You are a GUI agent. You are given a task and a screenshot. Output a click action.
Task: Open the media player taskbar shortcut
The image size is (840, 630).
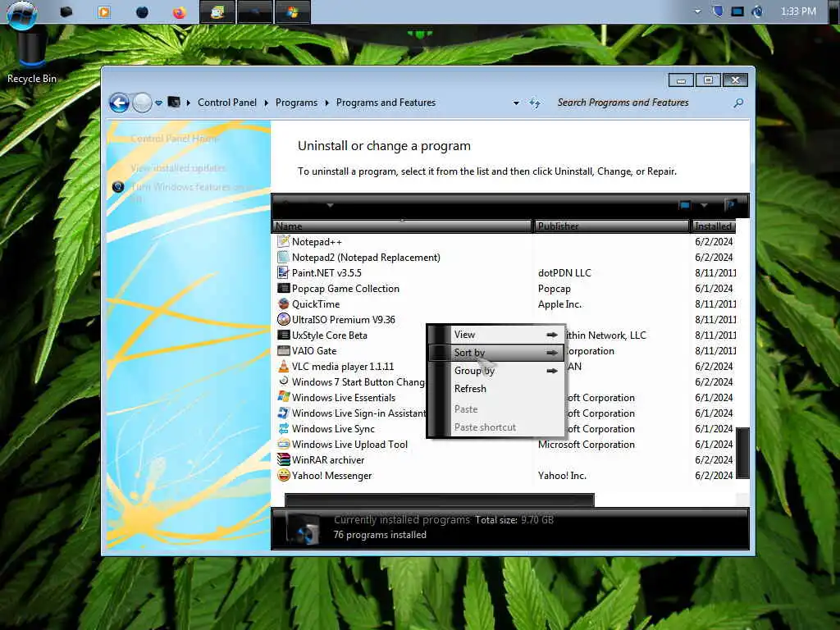[x=104, y=11]
